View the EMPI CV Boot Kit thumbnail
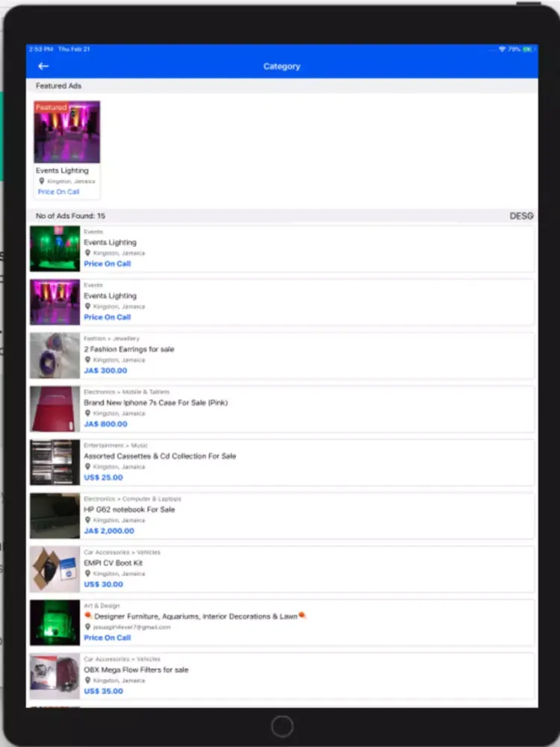The height and width of the screenshot is (747, 560). [x=55, y=568]
